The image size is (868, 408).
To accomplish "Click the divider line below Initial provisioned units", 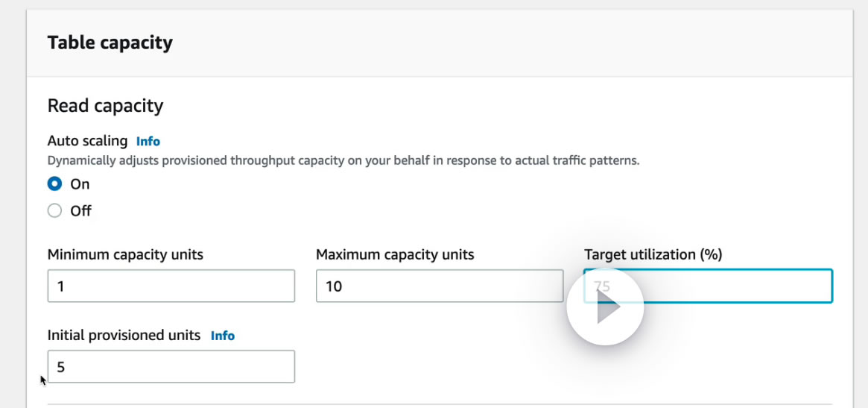I will [x=439, y=404].
